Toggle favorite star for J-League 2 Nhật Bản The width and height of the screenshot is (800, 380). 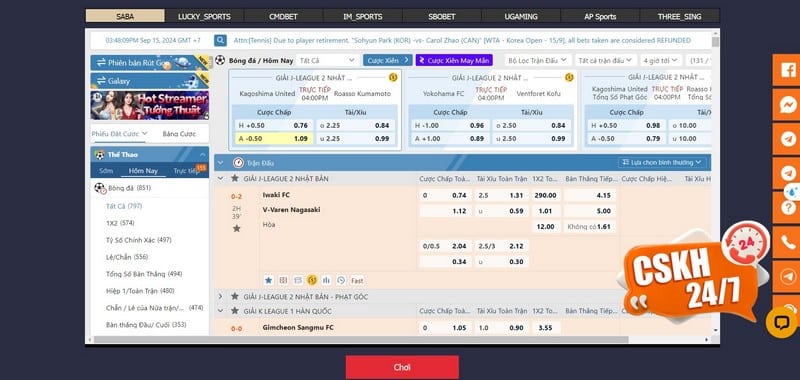(235, 179)
